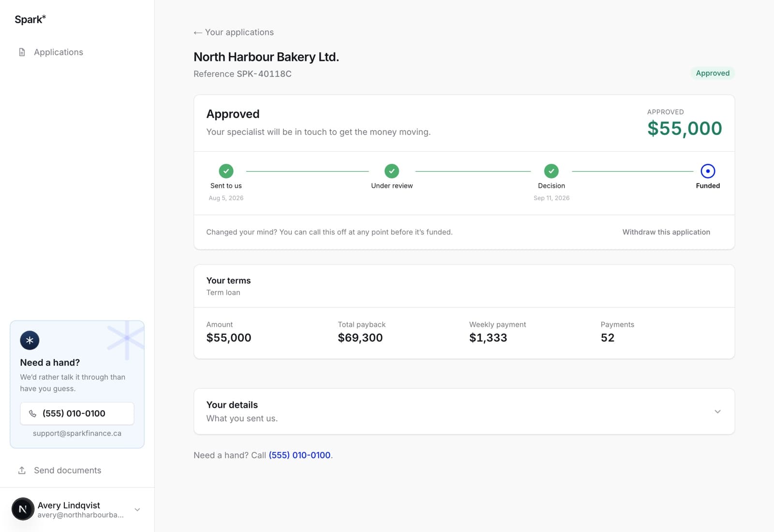Click the Total payback $69,300 value
Image resolution: width=774 pixels, height=532 pixels.
(x=360, y=338)
